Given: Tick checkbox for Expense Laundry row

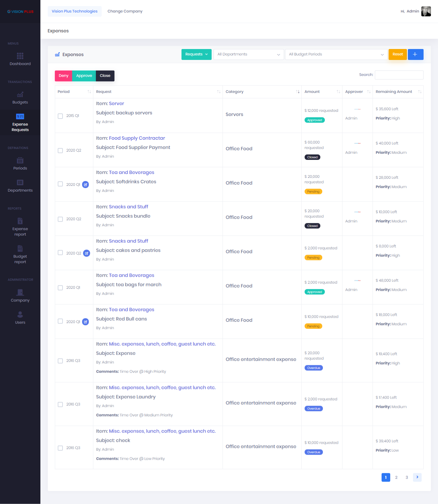Looking at the screenshot, I should [x=60, y=404].
